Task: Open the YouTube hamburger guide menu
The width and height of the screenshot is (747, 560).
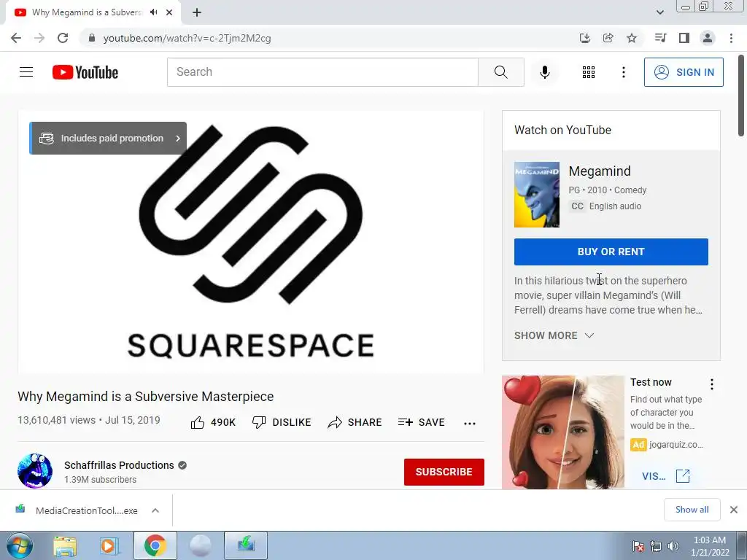Action: pos(26,72)
